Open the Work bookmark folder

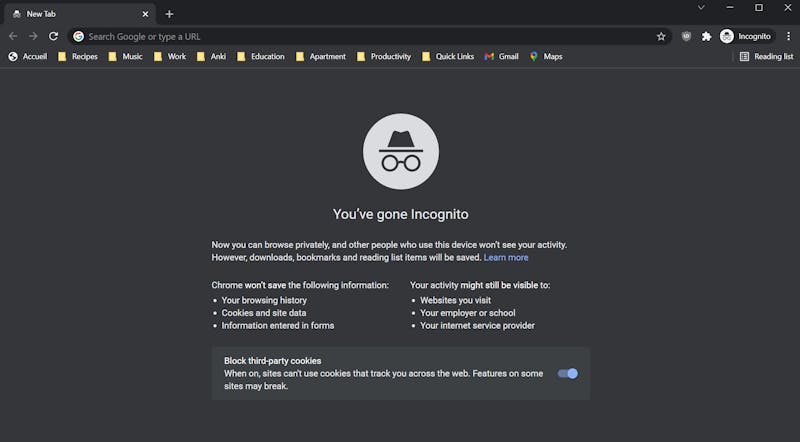170,57
